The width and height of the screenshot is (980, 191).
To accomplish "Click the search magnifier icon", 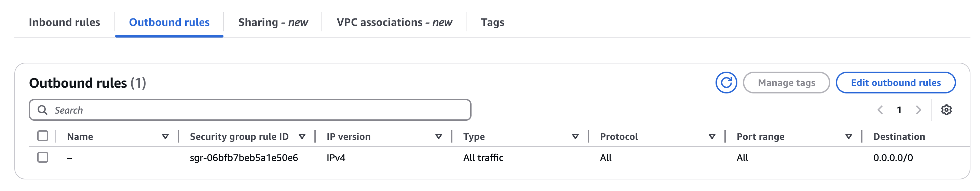I will click(x=43, y=110).
